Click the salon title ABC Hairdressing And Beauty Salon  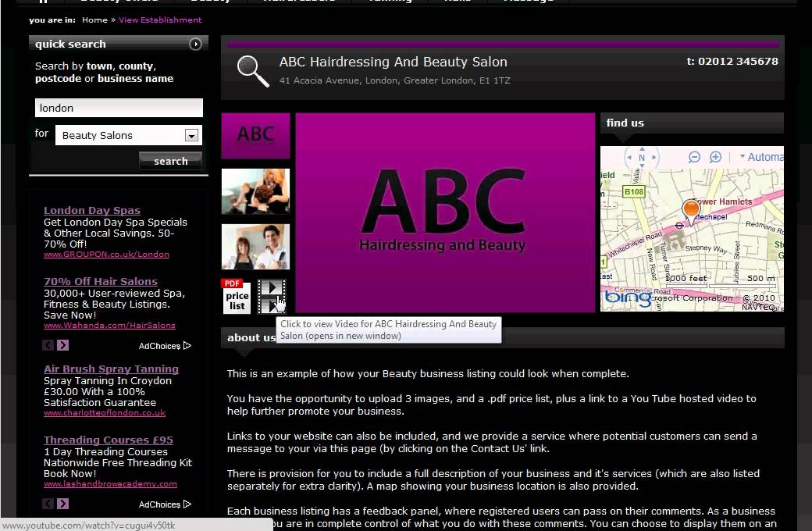(x=393, y=62)
